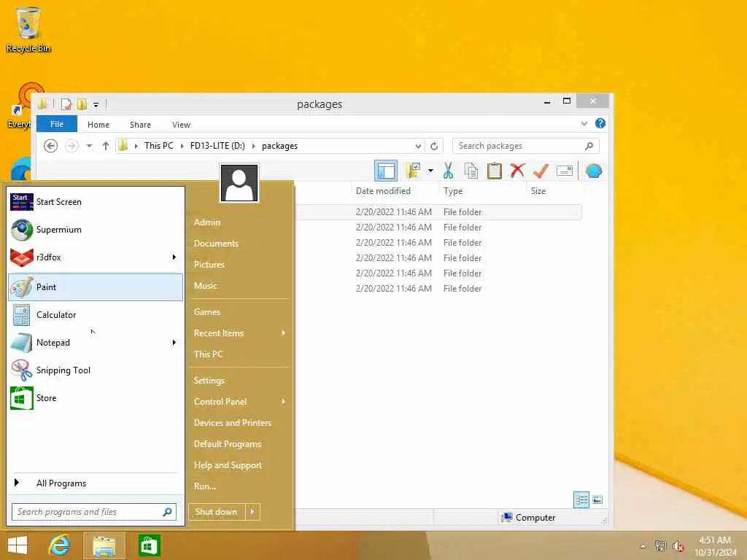The image size is (747, 560).
Task: Click Windows Store taskbar icon
Action: pyautogui.click(x=149, y=545)
